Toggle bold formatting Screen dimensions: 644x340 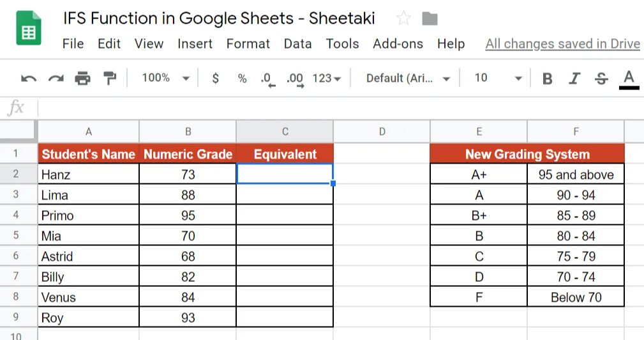tap(547, 78)
